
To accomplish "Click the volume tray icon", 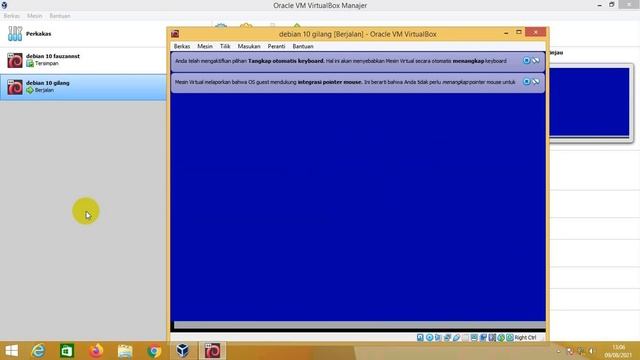I will (x=591, y=351).
